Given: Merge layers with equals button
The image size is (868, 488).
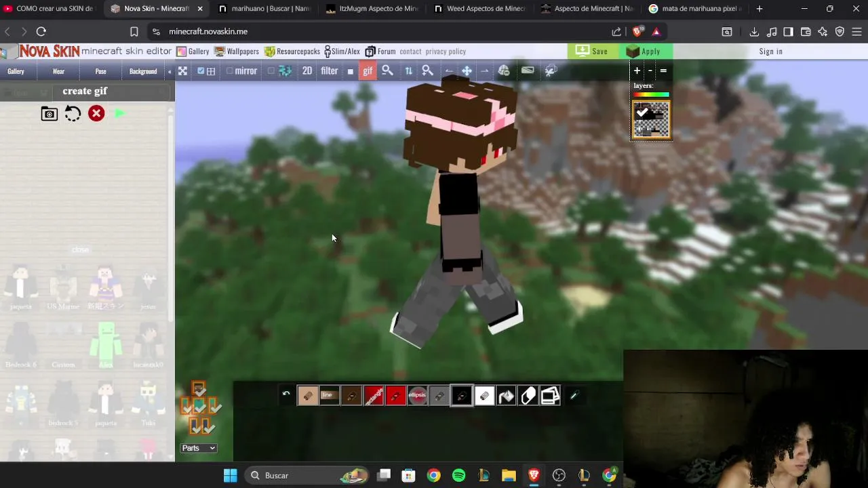Looking at the screenshot, I should point(663,70).
